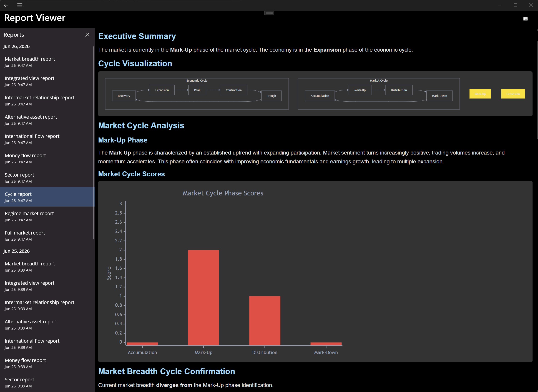The width and height of the screenshot is (538, 392).
Task: Open Regime market report Jun 26
Action: click(x=48, y=216)
